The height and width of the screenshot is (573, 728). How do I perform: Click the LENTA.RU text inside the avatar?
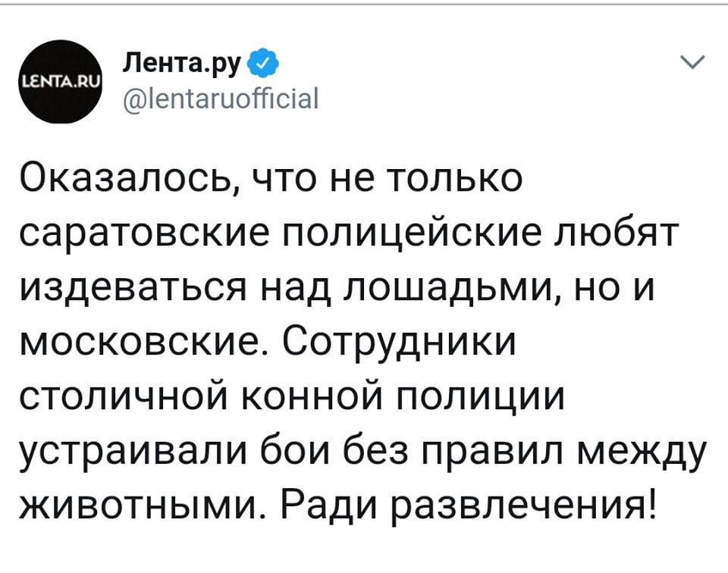(62, 83)
